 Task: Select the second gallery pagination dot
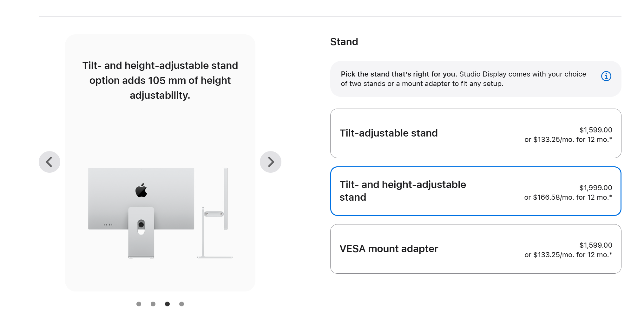153,304
